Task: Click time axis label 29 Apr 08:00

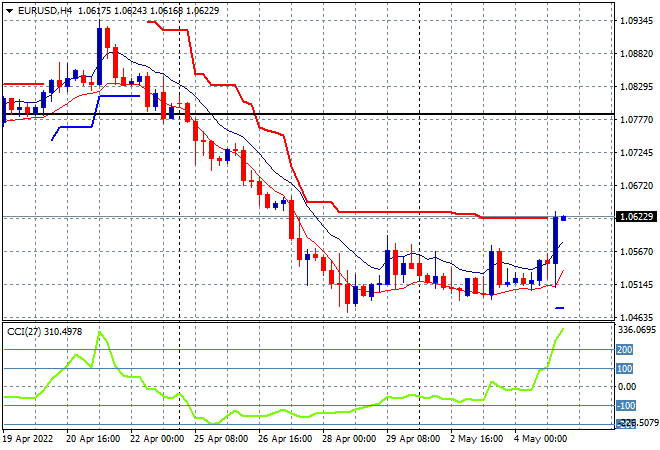Action: coord(413,439)
